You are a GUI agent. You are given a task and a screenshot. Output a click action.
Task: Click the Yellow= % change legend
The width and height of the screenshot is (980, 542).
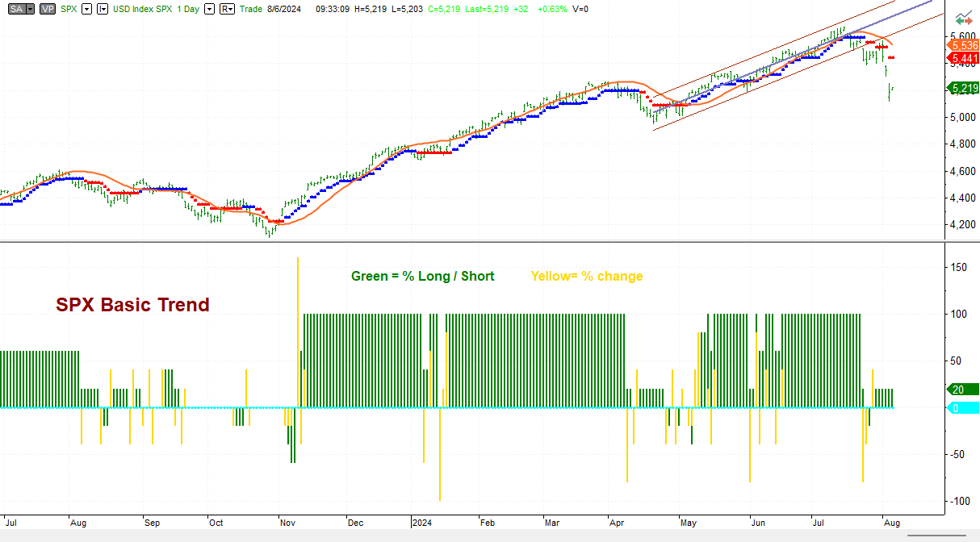(x=587, y=276)
